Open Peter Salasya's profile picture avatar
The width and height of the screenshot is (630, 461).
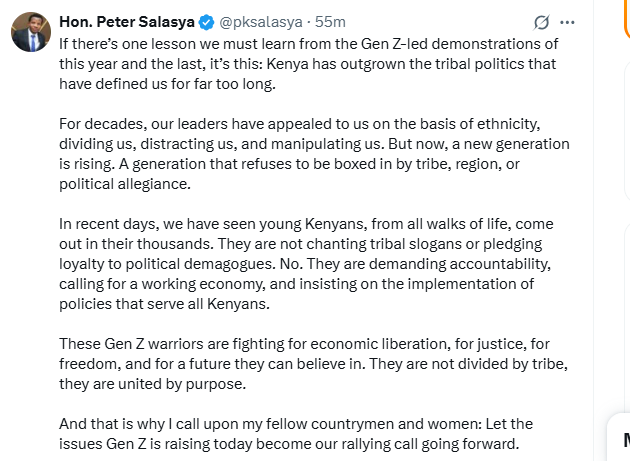coord(30,31)
